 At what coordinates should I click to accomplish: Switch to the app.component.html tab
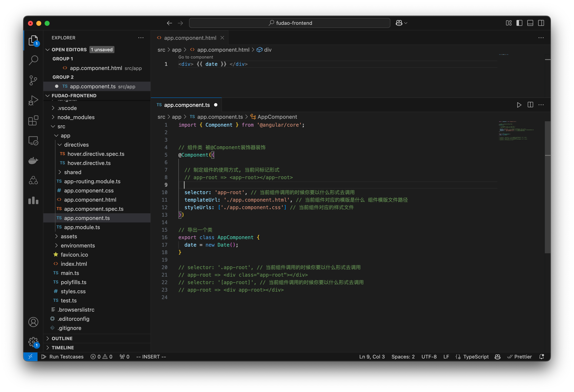190,37
